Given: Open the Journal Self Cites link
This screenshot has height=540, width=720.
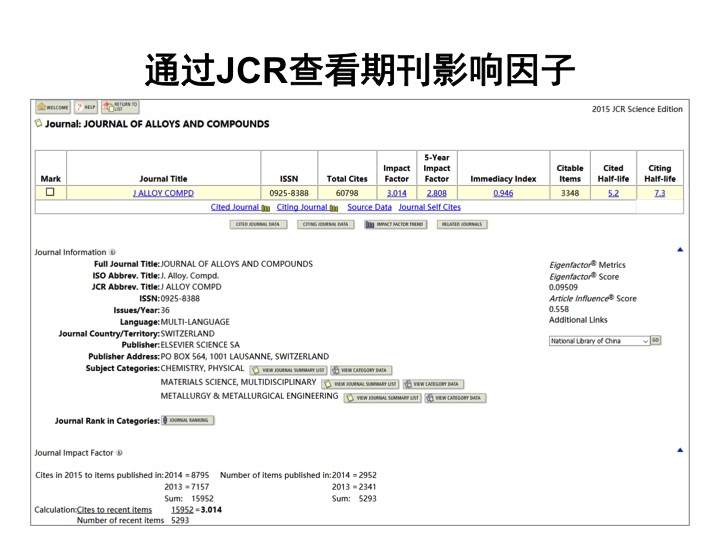Looking at the screenshot, I should click(x=429, y=207).
